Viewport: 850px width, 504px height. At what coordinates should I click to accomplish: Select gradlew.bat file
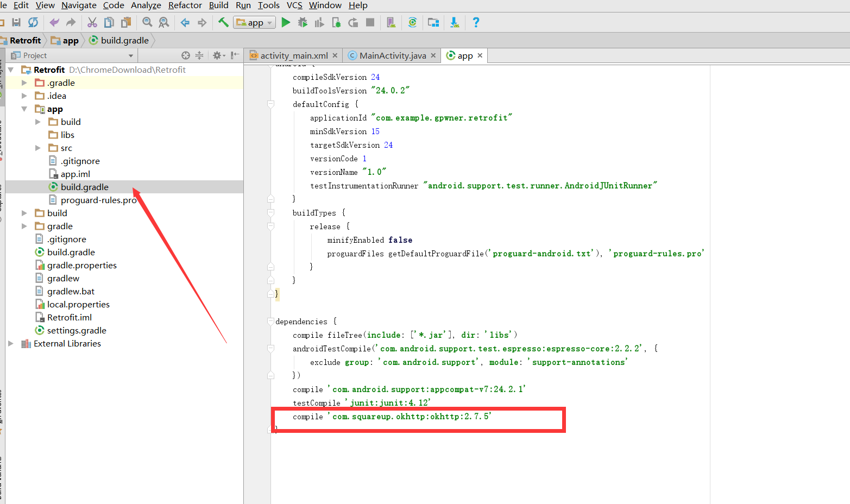tap(71, 291)
